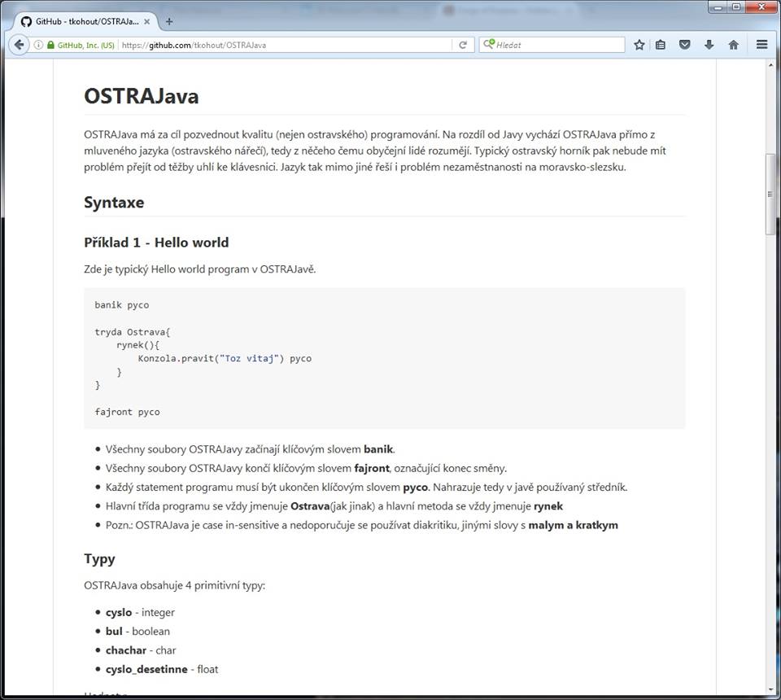Screen dimensions: 781x700
Task: Go to the Home page icon
Action: coord(733,45)
